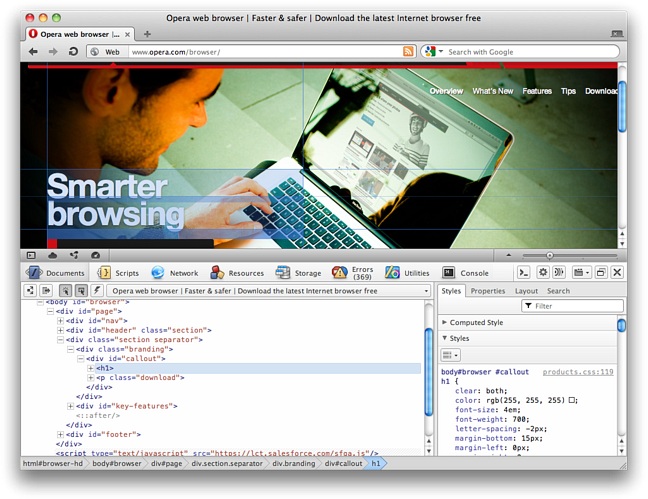Switch to the Network panel
This screenshot has width=648, height=499.
(x=175, y=273)
